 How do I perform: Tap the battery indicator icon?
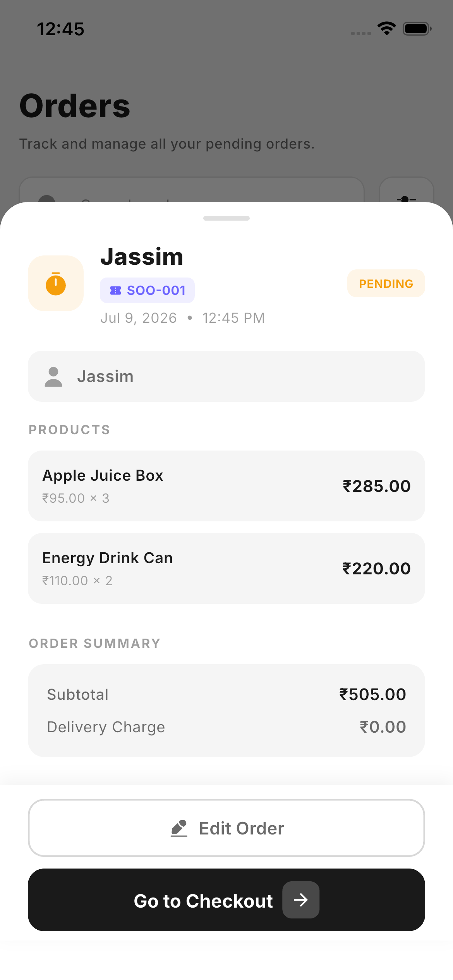[417, 29]
